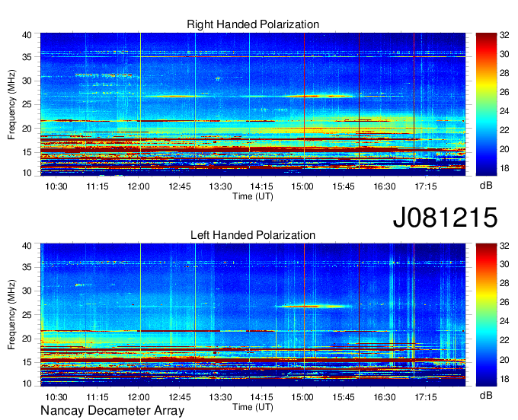Click the "Right Handed Polarization" plot title

click(x=253, y=24)
